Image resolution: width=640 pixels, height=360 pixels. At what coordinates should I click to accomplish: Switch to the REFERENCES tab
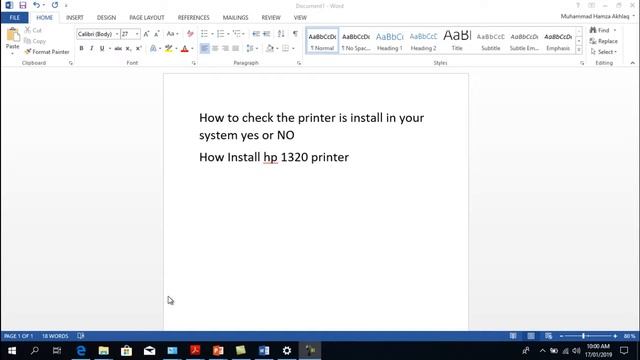point(193,18)
